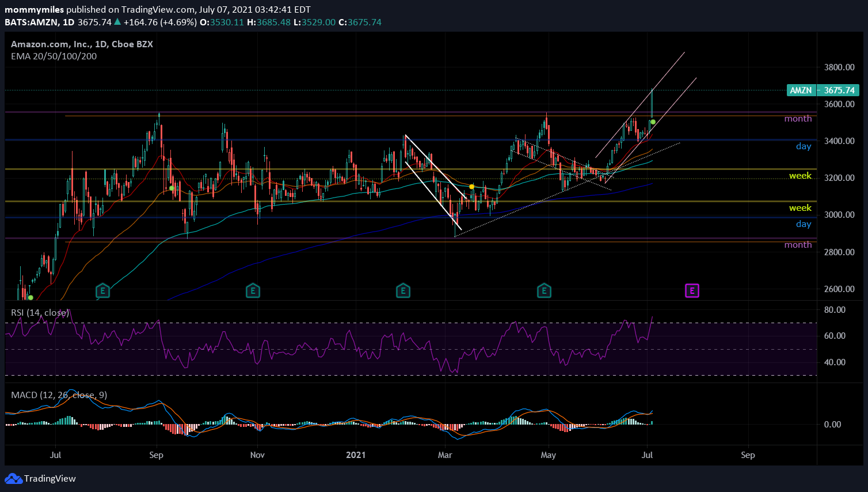Open the earnings E marker nearest Nov
Image resolution: width=868 pixels, height=492 pixels.
(x=253, y=290)
